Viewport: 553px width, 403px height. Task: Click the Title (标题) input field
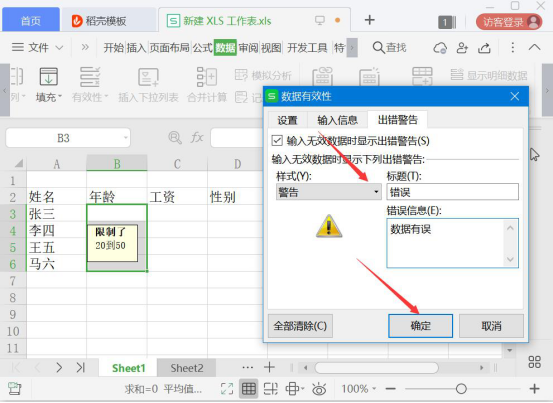tap(452, 192)
